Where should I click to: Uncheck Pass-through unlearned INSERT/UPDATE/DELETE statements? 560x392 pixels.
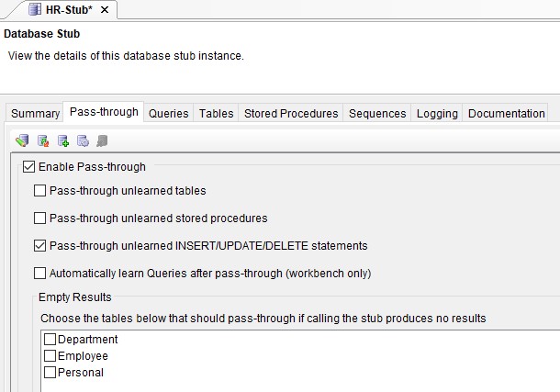click(39, 246)
